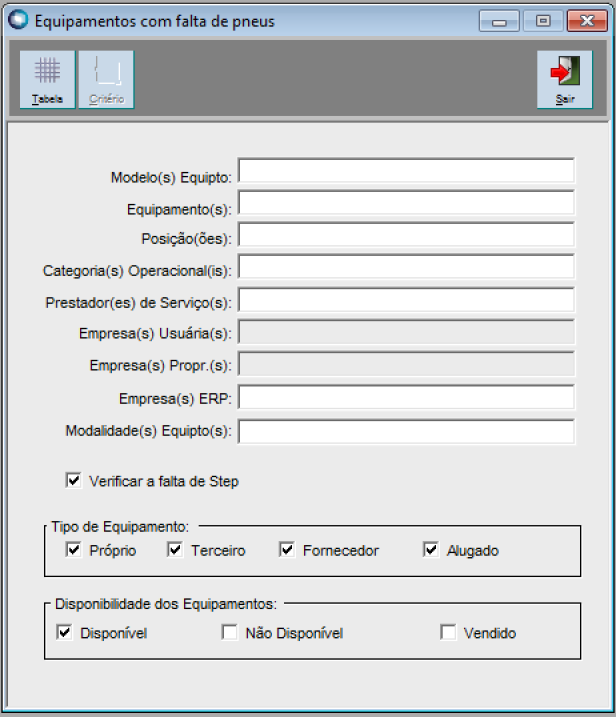Click into the Equipamento(s) field
The width and height of the screenshot is (616, 717).
point(406,203)
